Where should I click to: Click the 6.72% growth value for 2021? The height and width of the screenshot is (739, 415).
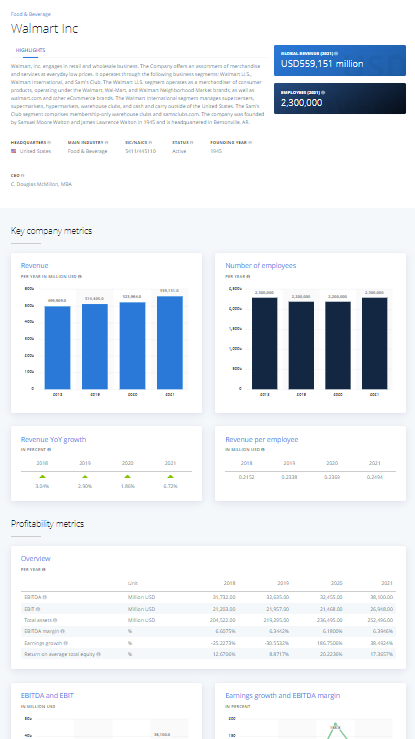coord(171,486)
